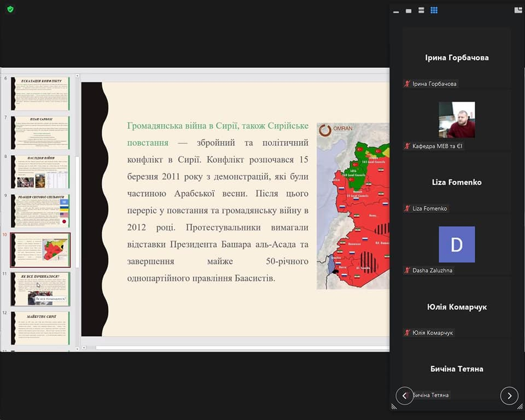Click muted mic icon beside Liza Fomenko
Screen dimensions: 525x420
click(407, 208)
